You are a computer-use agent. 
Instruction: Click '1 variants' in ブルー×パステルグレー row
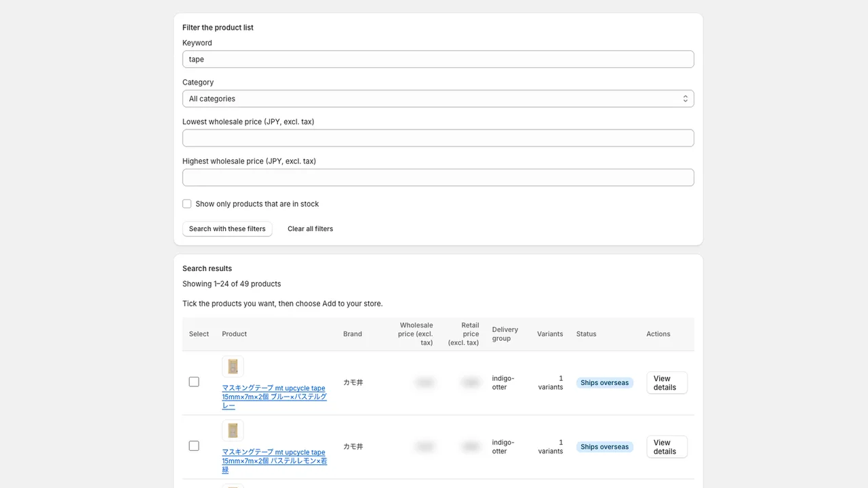(551, 382)
